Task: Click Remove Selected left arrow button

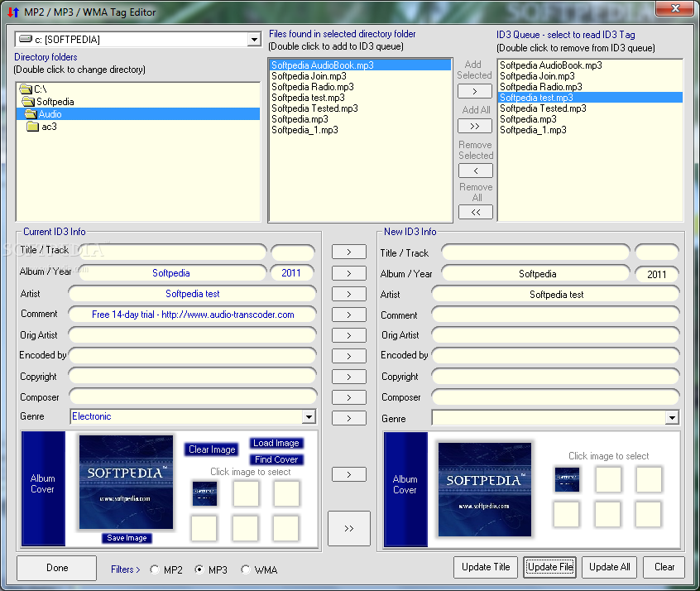Action: point(476,171)
